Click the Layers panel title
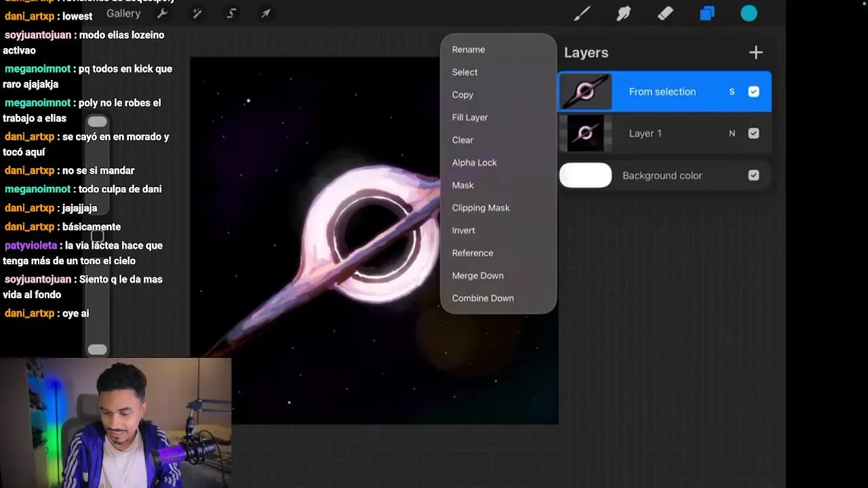This screenshot has width=868, height=488. (586, 52)
